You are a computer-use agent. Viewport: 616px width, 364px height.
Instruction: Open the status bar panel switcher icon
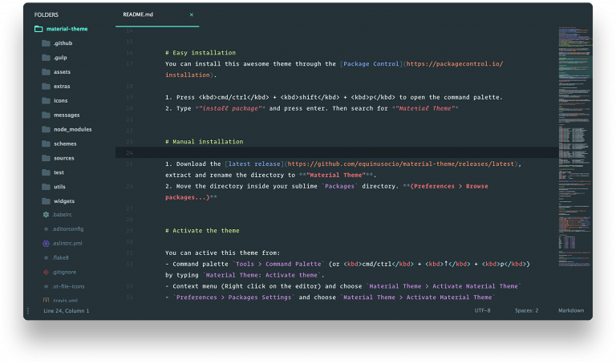point(28,310)
